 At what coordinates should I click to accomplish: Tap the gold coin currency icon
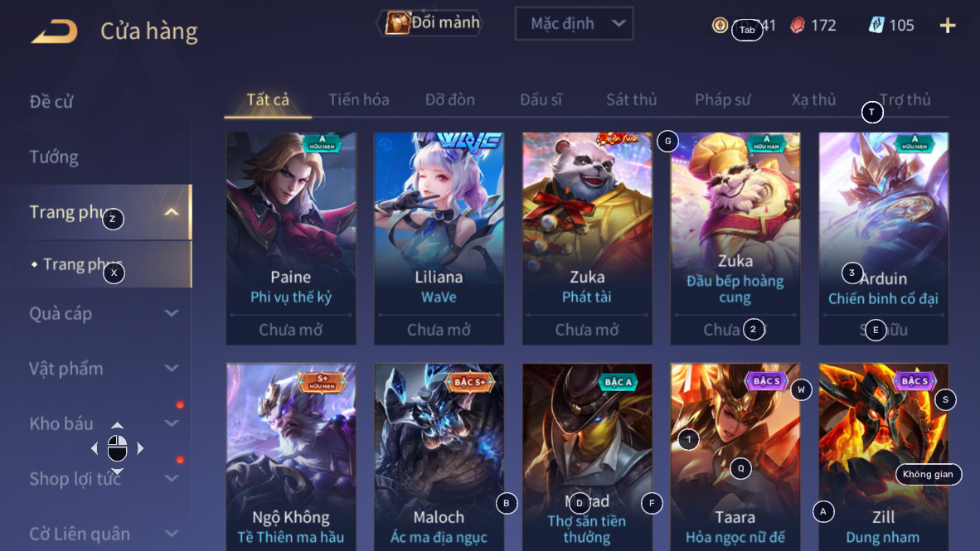pos(720,25)
